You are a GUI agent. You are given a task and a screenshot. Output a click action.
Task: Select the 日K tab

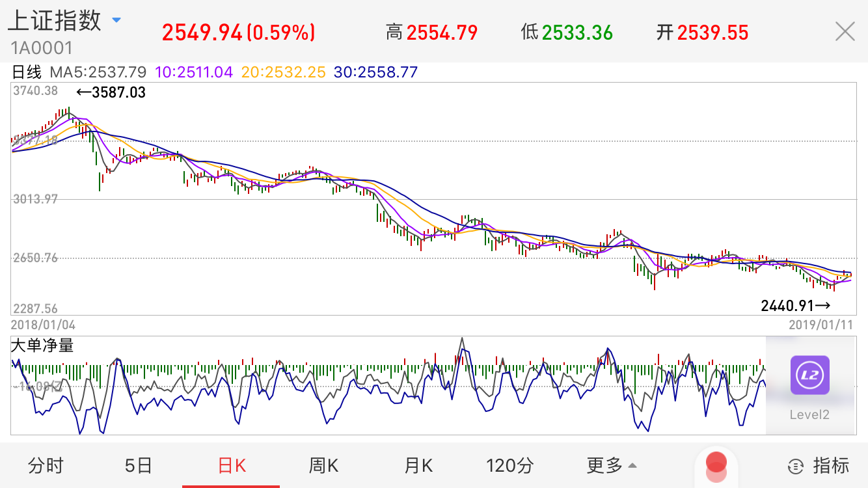click(232, 465)
